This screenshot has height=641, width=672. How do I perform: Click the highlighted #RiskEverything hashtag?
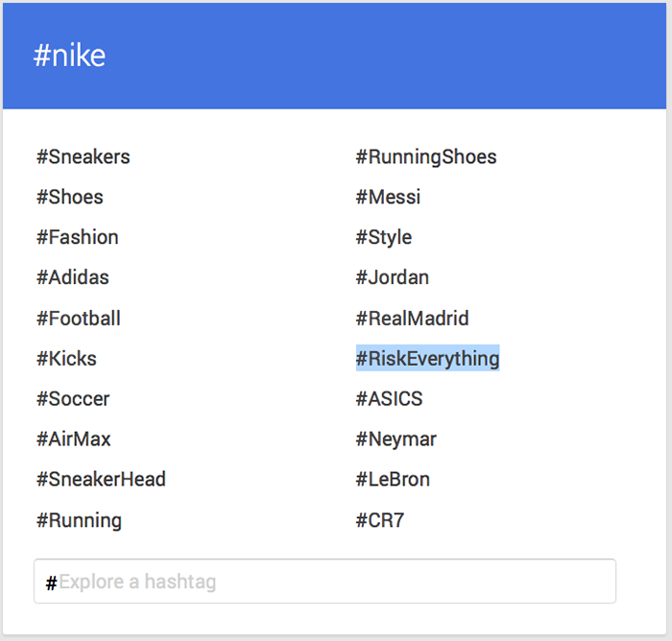tap(428, 358)
